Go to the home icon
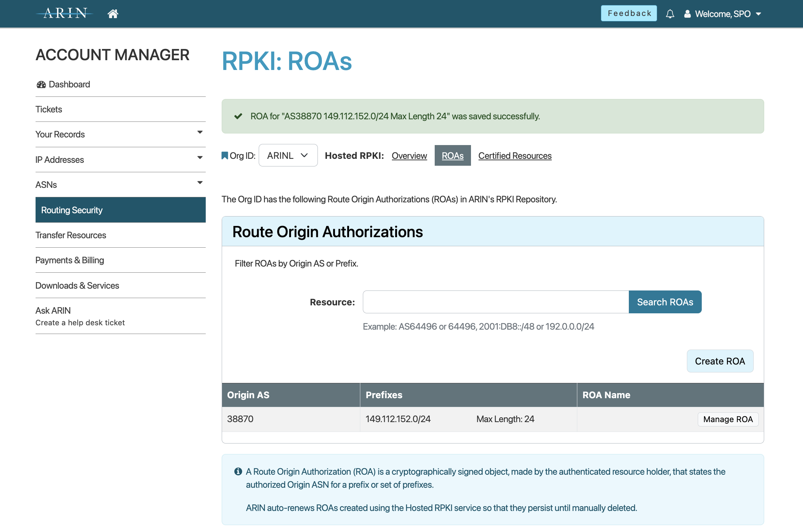The width and height of the screenshot is (803, 532). pyautogui.click(x=113, y=14)
